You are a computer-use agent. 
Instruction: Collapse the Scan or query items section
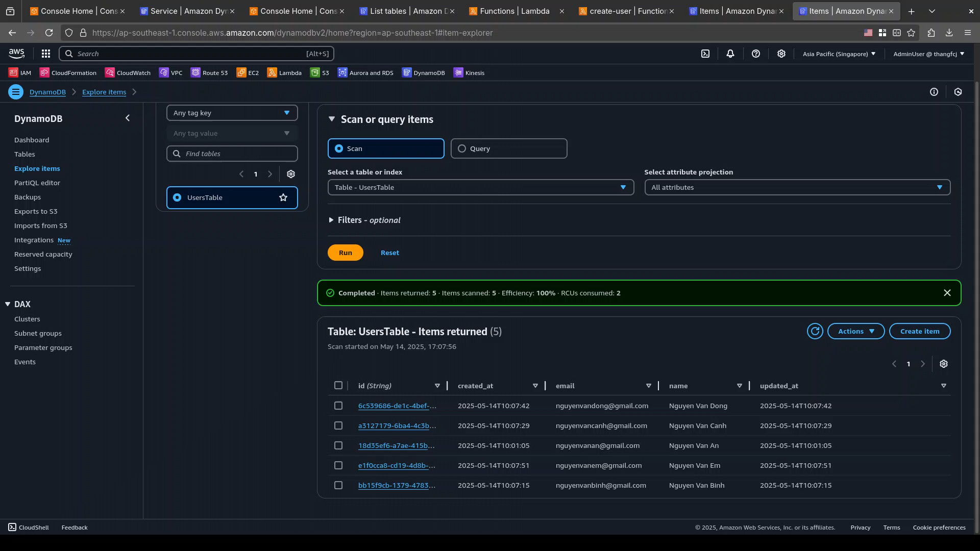(x=332, y=119)
